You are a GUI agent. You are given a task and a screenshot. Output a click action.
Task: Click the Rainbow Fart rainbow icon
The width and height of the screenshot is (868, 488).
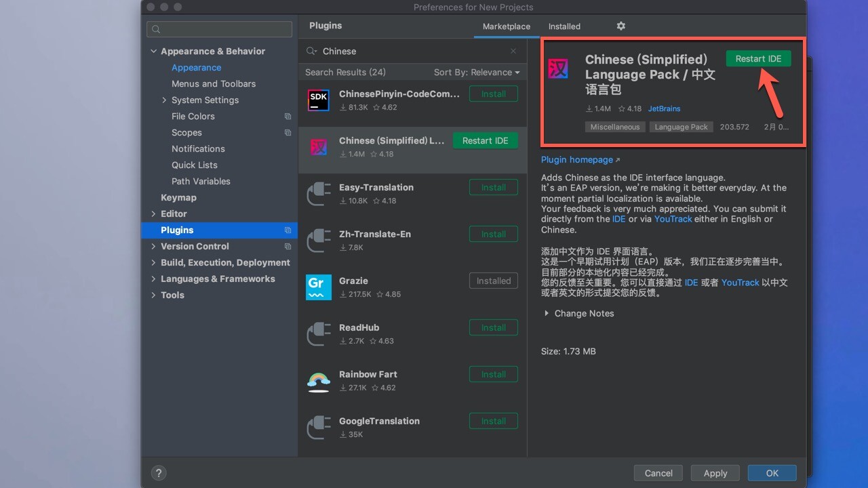click(x=319, y=381)
